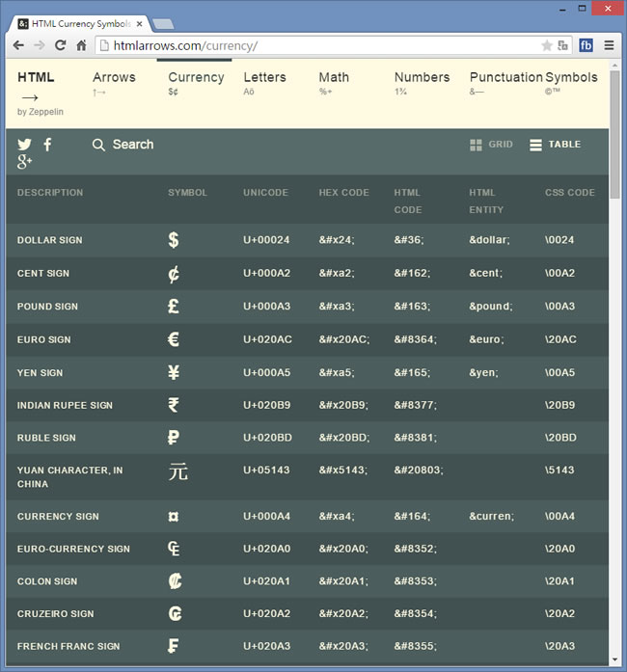Open the Arrows category
Viewport: 627px width, 672px height.
coord(114,83)
